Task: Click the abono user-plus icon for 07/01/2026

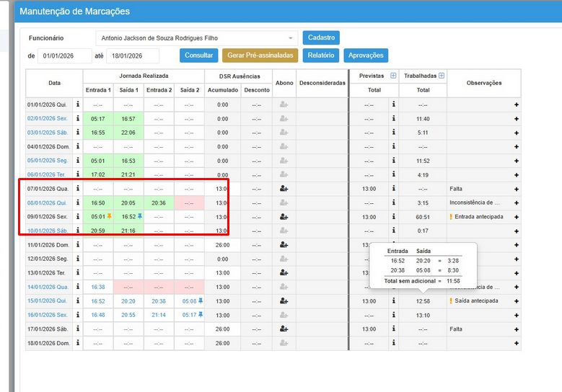Action: pyautogui.click(x=284, y=189)
